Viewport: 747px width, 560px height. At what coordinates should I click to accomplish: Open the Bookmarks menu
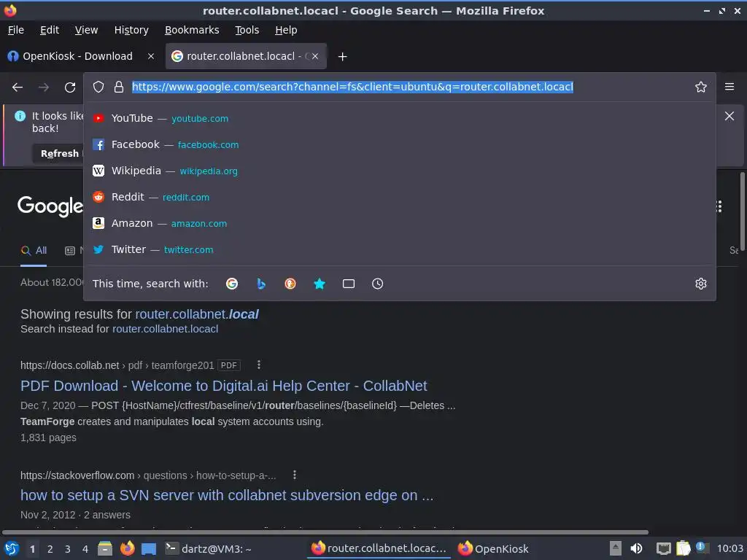(192, 30)
